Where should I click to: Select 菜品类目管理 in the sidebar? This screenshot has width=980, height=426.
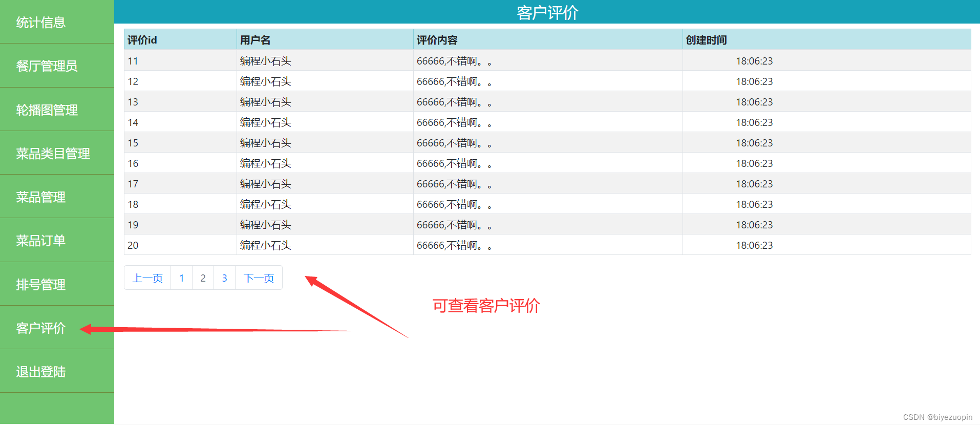coord(57,153)
